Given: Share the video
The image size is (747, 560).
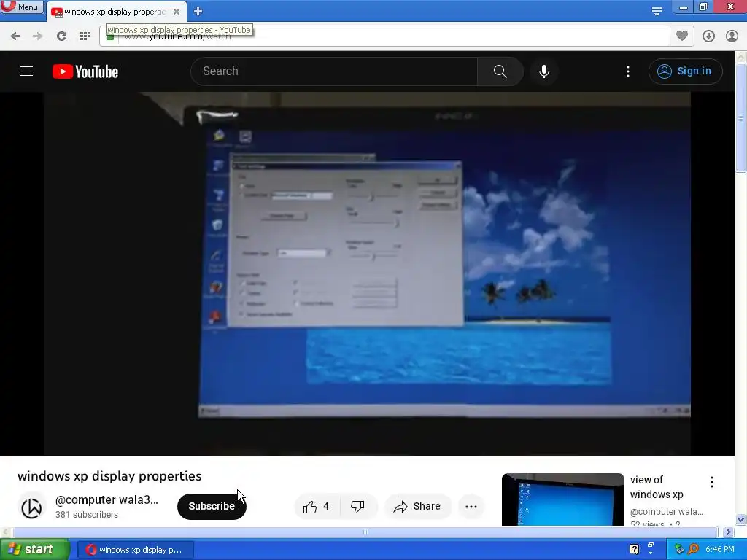Looking at the screenshot, I should 417,507.
